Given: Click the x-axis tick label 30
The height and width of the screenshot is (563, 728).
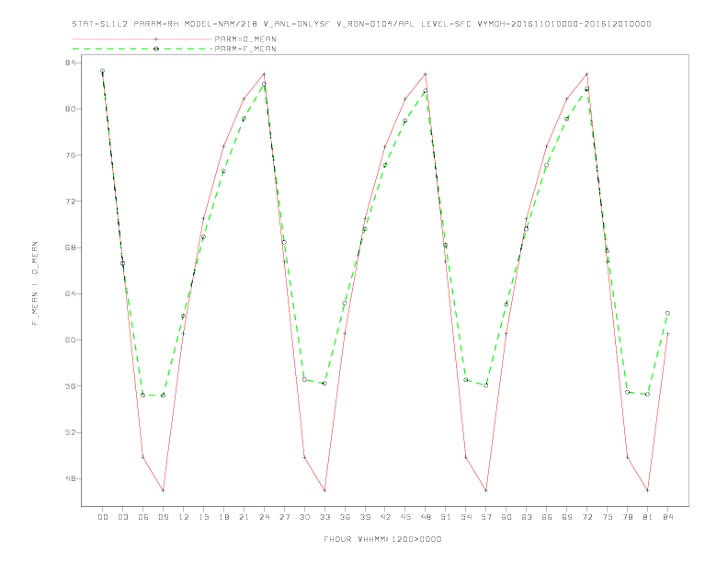Looking at the screenshot, I should pyautogui.click(x=304, y=517).
